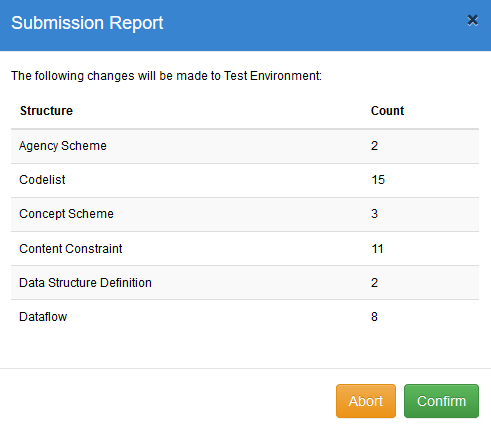This screenshot has width=491, height=430.
Task: Select the Content Constraint row label
Action: coord(71,249)
